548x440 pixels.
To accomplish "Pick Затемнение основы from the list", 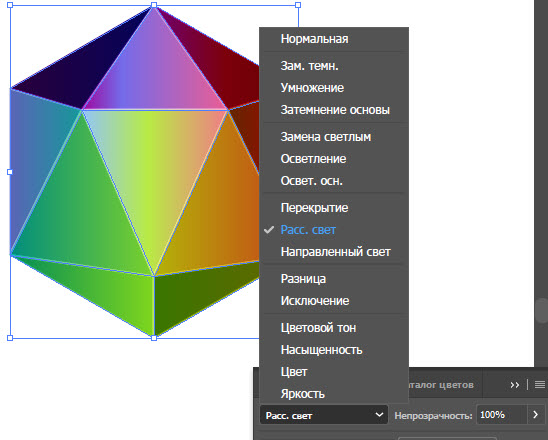I will 334,110.
